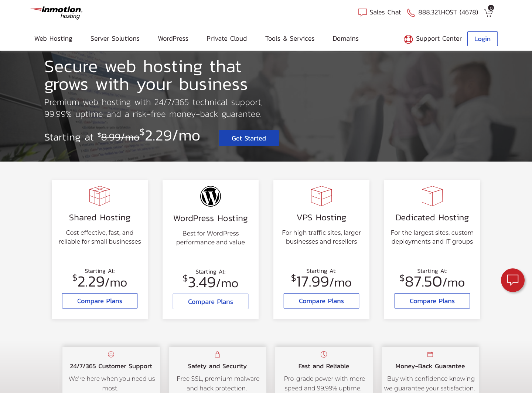Viewport: 532px width, 393px height.
Task: Open the Server Solutions menu
Action: click(115, 38)
